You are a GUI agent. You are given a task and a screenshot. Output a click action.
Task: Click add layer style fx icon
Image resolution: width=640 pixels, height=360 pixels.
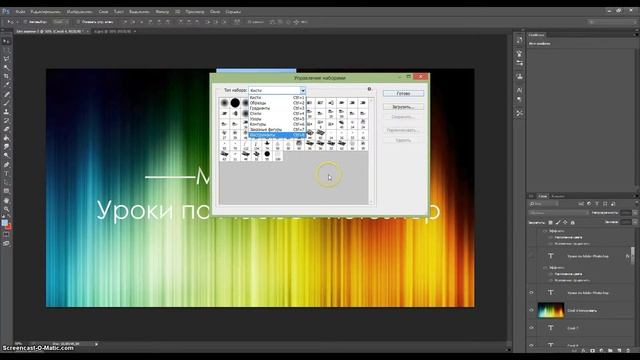[583, 350]
